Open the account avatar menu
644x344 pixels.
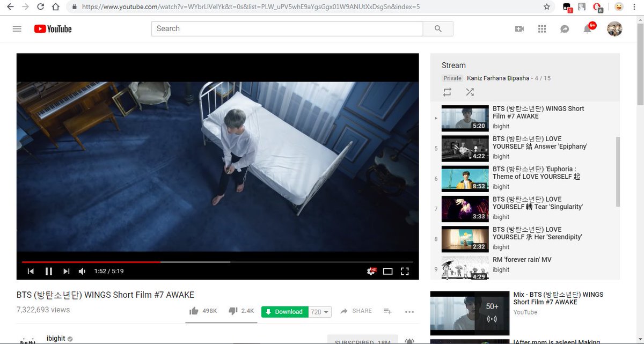pos(614,29)
